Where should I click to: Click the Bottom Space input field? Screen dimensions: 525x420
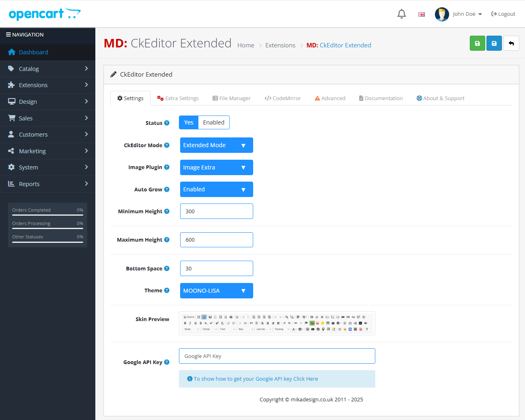tap(217, 268)
